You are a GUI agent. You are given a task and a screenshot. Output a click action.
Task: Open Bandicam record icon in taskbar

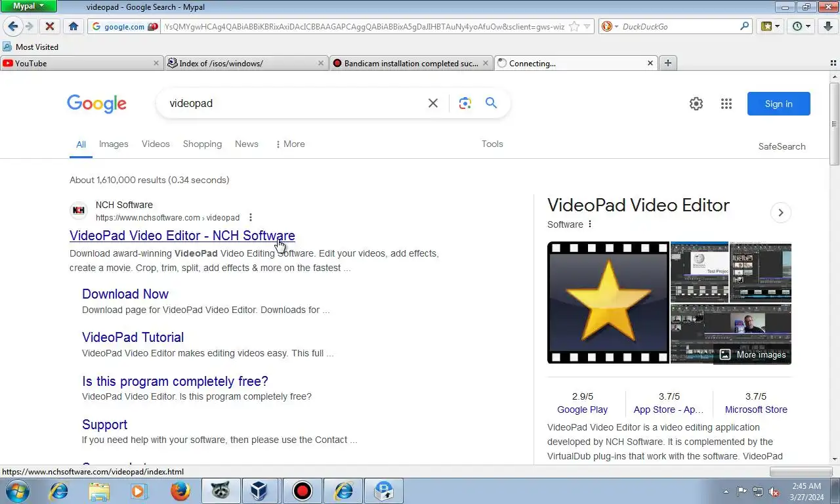[x=302, y=491]
